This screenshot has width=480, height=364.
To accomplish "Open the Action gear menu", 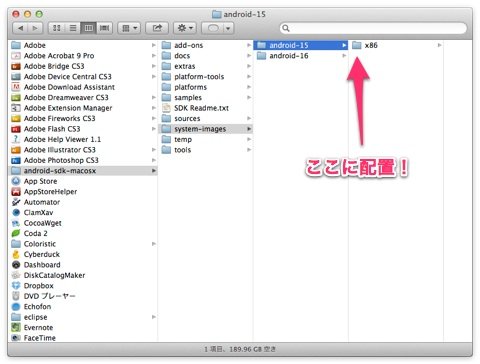I will click(x=185, y=28).
